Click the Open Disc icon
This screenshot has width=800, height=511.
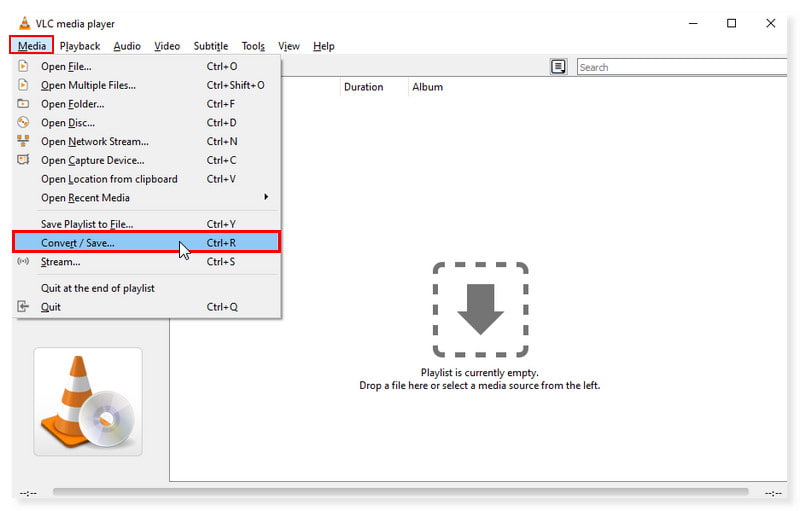(x=23, y=123)
